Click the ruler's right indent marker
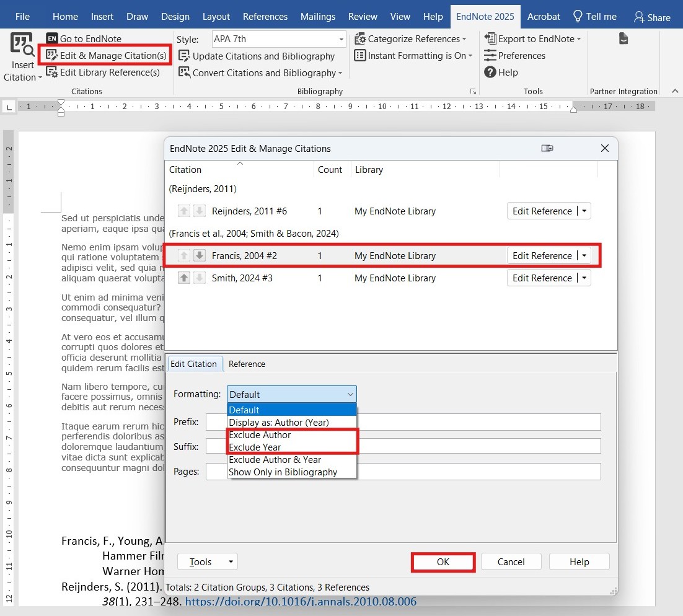Viewport: 683px width, 616px height. click(573, 110)
